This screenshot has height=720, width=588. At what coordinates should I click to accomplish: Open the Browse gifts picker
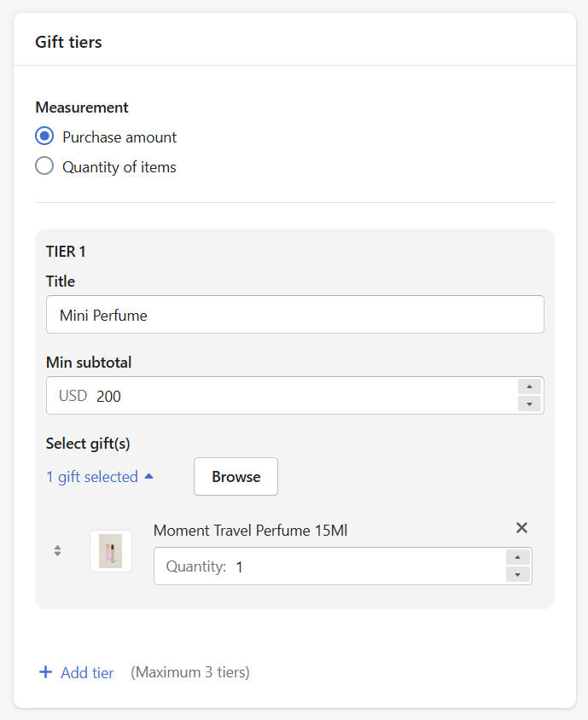[236, 477]
